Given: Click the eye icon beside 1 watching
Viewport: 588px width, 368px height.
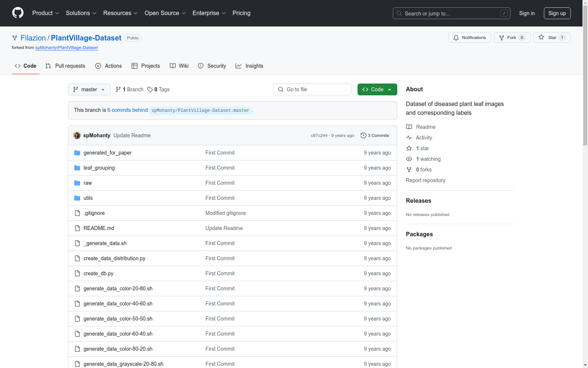Looking at the screenshot, I should (x=409, y=159).
